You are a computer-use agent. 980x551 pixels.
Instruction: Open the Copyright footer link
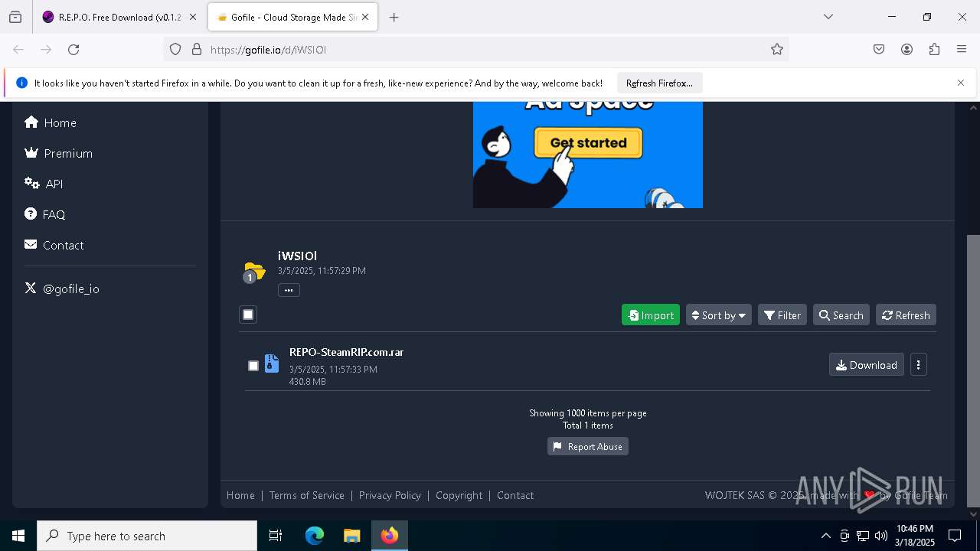pos(459,495)
